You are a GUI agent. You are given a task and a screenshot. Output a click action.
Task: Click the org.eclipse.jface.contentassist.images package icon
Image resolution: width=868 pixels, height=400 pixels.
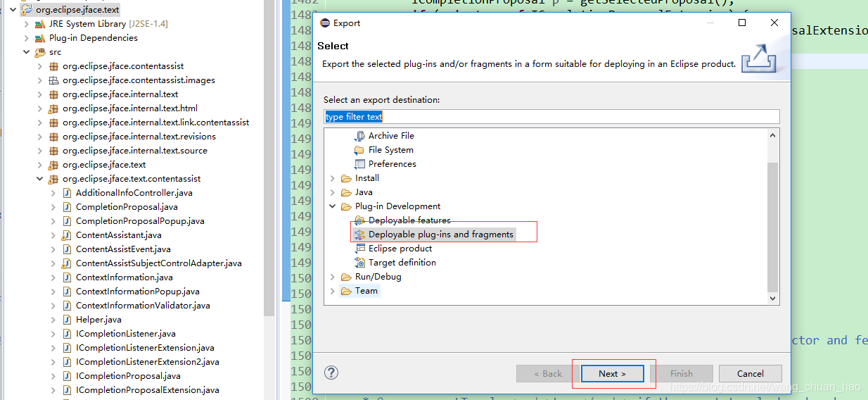pos(53,80)
